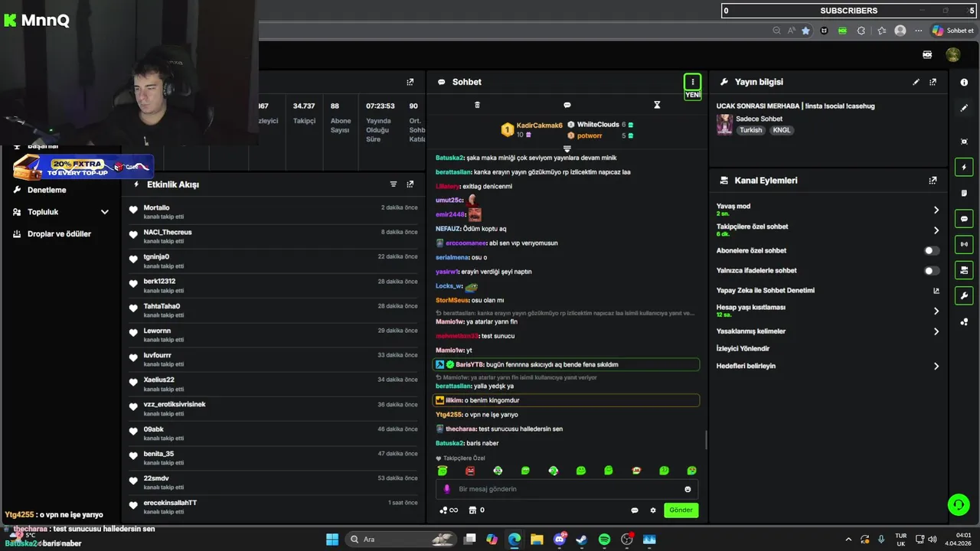The height and width of the screenshot is (551, 980).
Task: Click the KNGL tag
Action: tap(782, 130)
